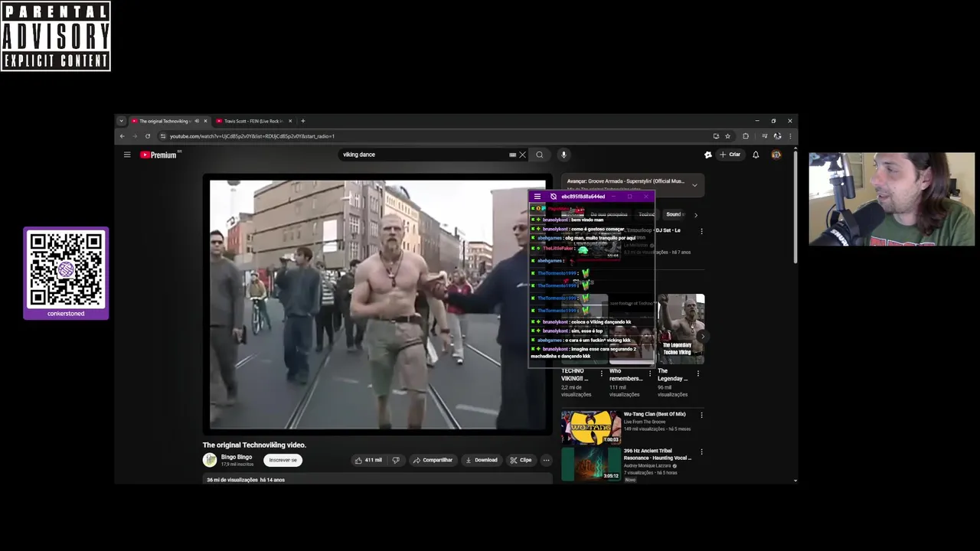Open 396 Hz Ancient Tribal Resonance thumbnail
The image size is (980, 551).
click(591, 465)
